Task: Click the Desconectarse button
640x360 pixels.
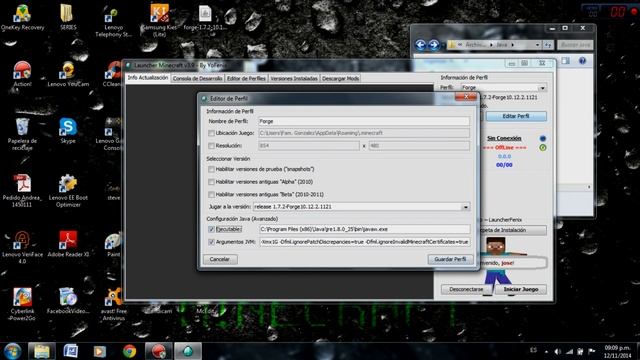Action: point(466,289)
